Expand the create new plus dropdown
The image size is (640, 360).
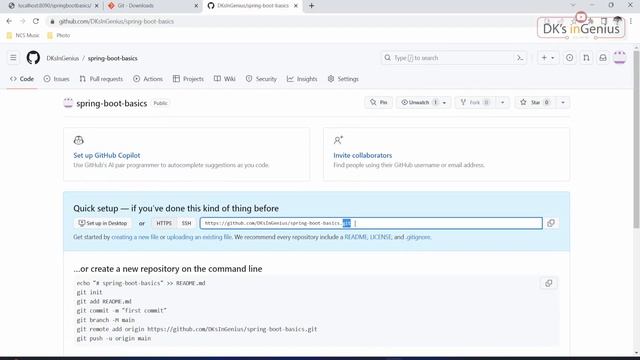coord(548,58)
